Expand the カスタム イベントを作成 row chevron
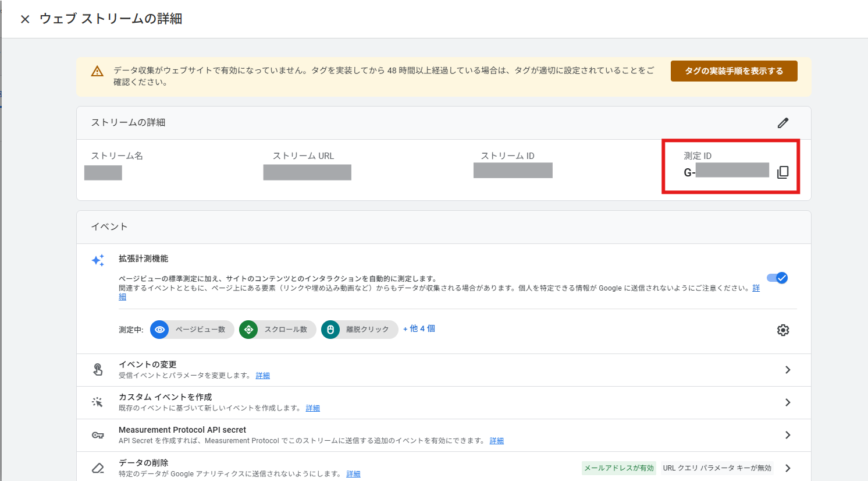The height and width of the screenshot is (481, 868). coord(788,402)
